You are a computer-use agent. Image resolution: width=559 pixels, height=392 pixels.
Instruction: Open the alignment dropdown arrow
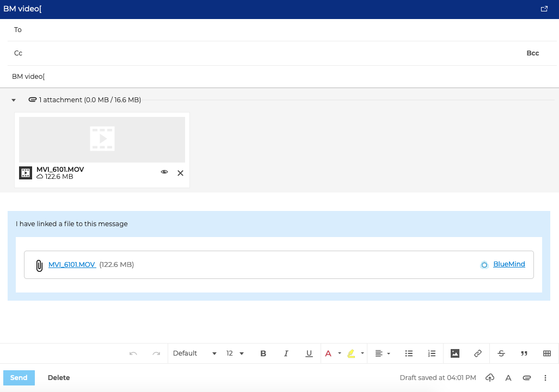tap(389, 353)
